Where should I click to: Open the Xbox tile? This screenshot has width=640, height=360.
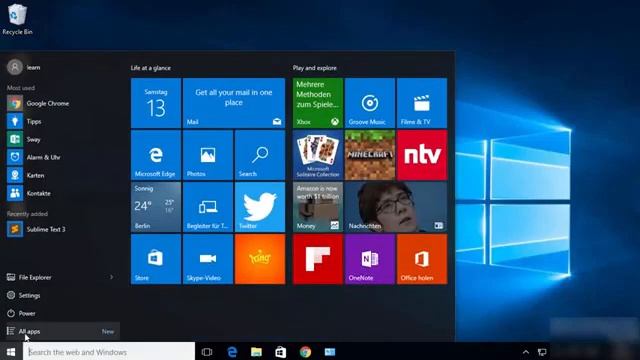(318, 103)
